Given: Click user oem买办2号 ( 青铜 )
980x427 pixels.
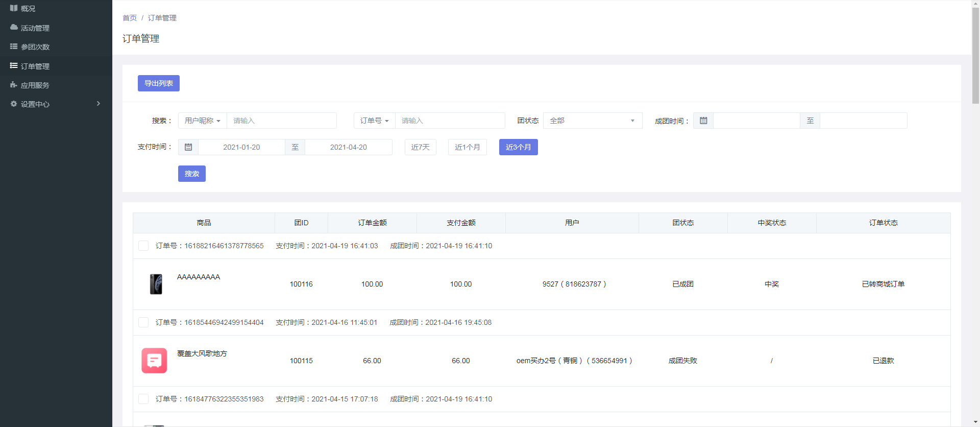Looking at the screenshot, I should [x=550, y=361].
